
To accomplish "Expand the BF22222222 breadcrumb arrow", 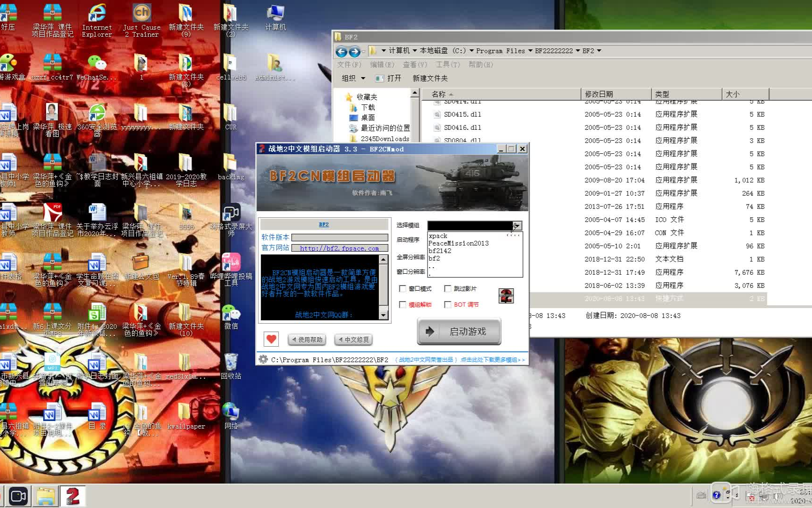I will pyautogui.click(x=578, y=51).
